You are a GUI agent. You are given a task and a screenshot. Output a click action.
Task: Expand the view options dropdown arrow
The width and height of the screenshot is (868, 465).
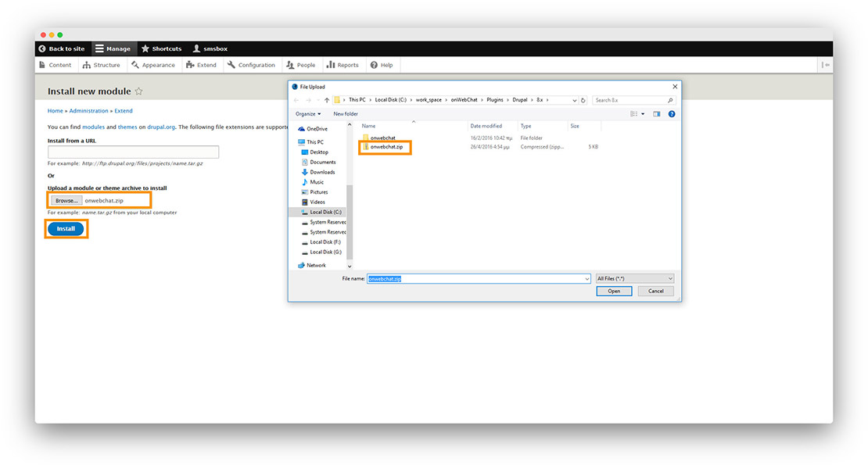643,114
